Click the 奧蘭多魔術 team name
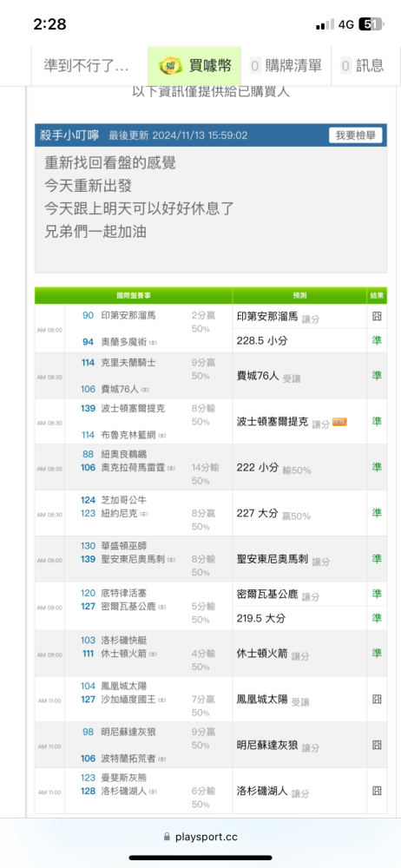 coord(124,342)
